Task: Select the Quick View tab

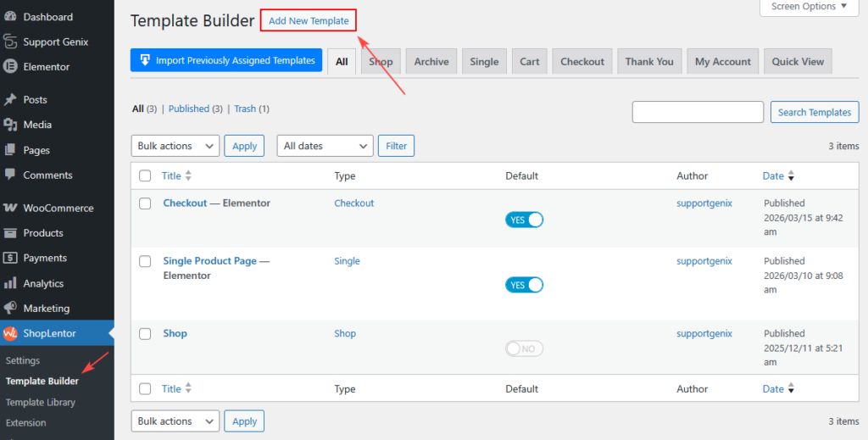Action: pos(798,62)
